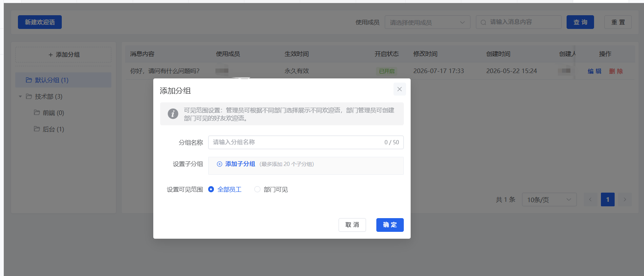Click the info icon in the notice banner
The height and width of the screenshot is (276, 644).
(173, 113)
